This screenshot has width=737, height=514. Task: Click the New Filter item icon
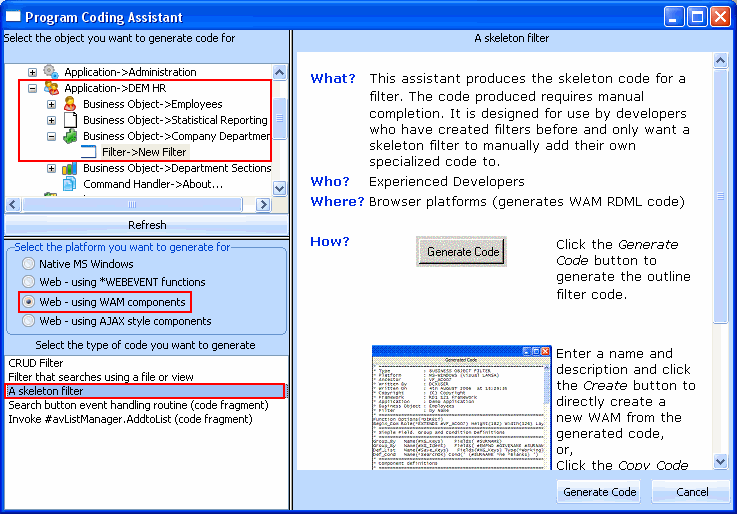tap(88, 152)
